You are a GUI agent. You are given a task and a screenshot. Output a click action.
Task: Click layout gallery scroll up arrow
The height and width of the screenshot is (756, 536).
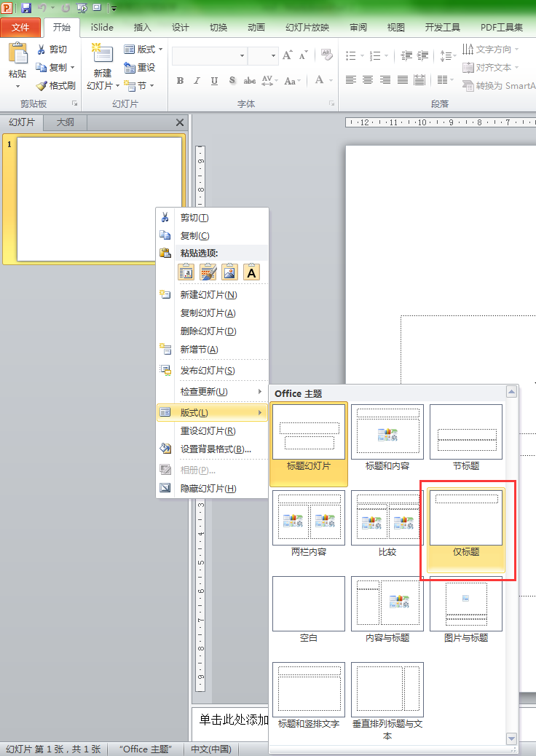pyautogui.click(x=511, y=392)
